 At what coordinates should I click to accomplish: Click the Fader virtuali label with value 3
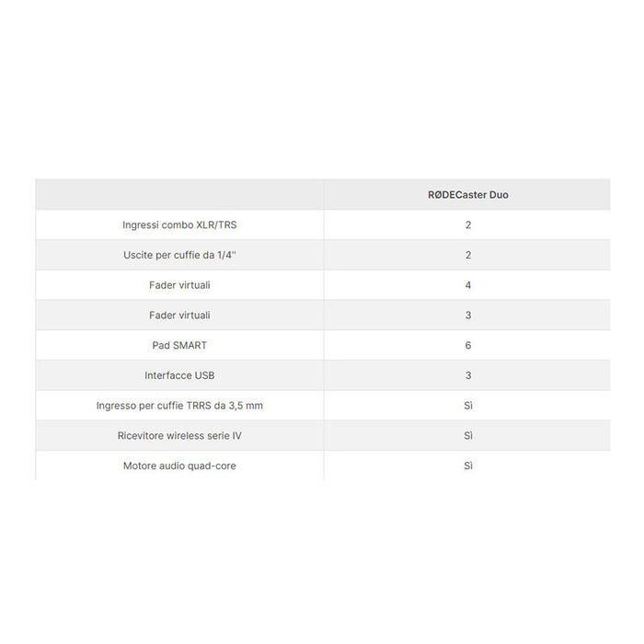point(179,316)
